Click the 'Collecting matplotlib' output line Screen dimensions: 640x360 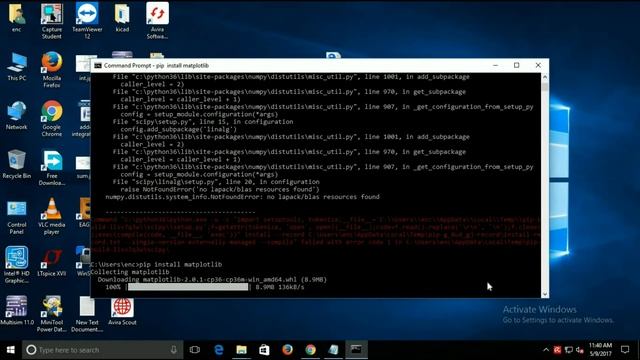[x=130, y=272]
